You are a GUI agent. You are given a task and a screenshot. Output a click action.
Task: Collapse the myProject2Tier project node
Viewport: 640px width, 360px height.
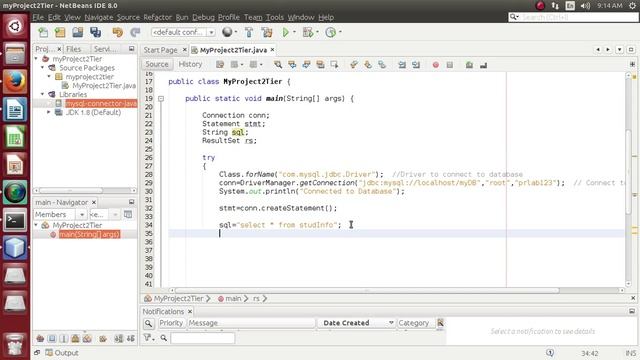coord(36,59)
